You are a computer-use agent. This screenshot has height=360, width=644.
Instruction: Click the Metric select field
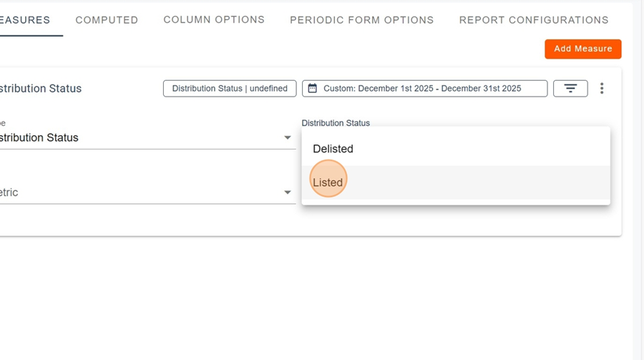pos(143,193)
